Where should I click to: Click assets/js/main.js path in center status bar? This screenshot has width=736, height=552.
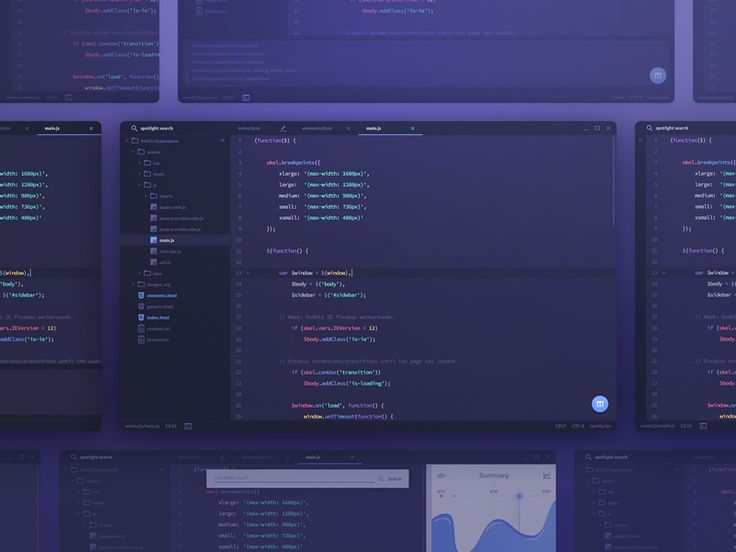(143, 426)
